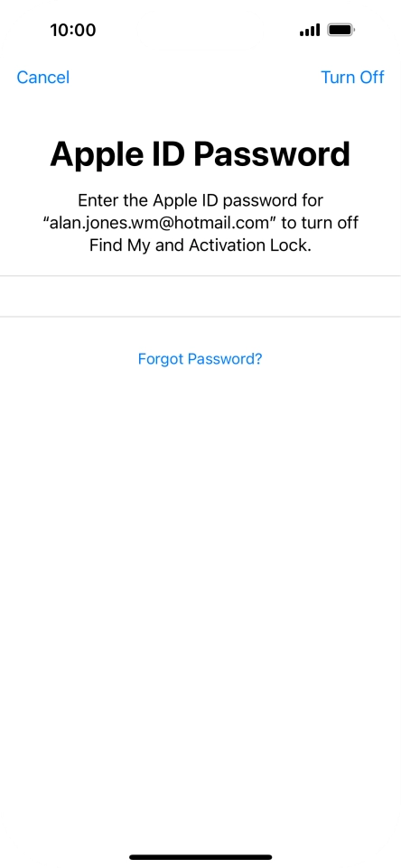
Task: Tap the battery icon in status bar
Action: coord(340,30)
